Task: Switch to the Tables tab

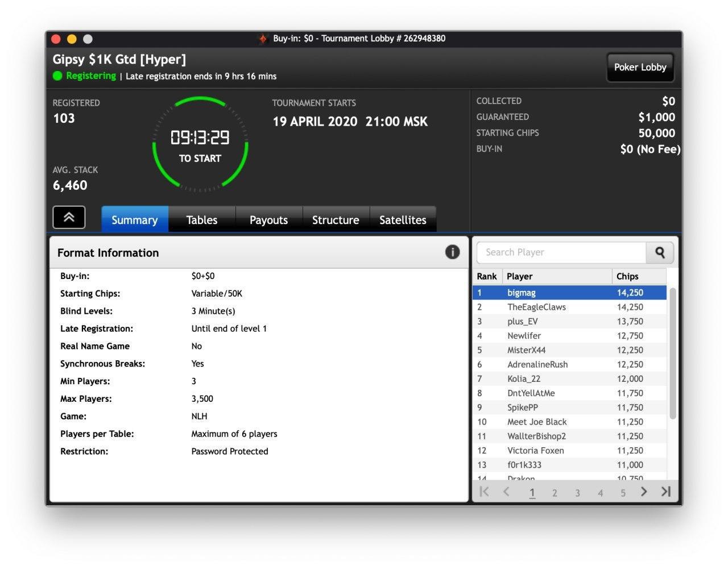Action: point(202,220)
